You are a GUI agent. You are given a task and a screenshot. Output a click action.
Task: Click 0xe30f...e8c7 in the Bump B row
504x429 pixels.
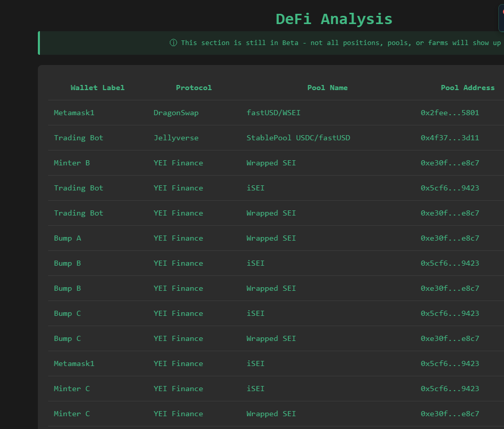[x=450, y=288]
